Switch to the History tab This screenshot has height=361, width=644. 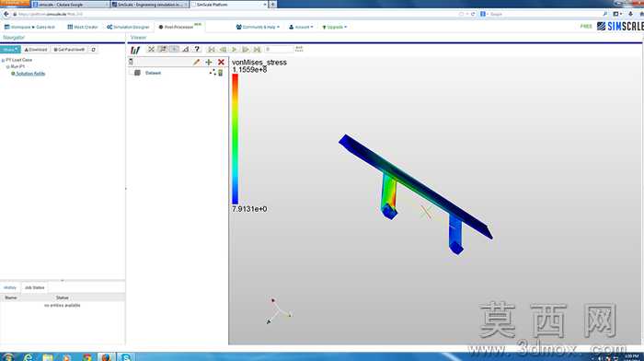point(10,287)
